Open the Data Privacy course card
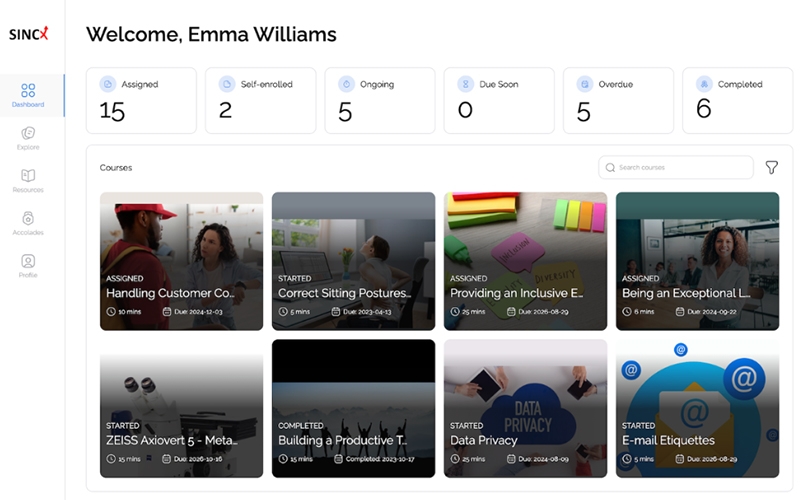The height and width of the screenshot is (500, 800). click(525, 408)
